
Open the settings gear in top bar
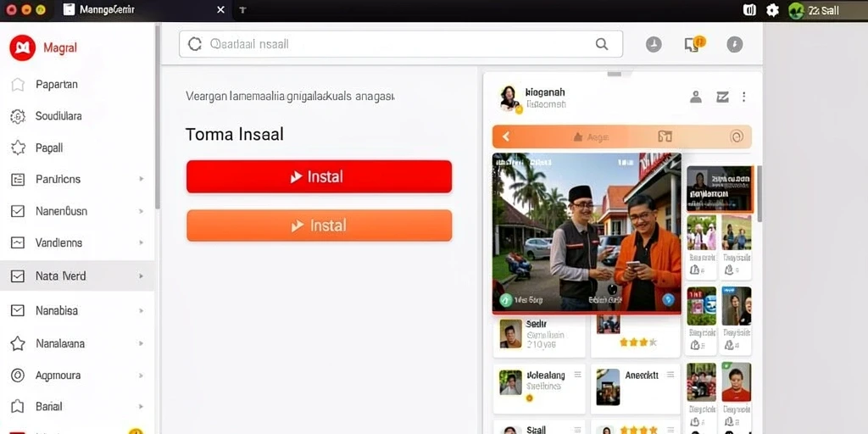(772, 10)
